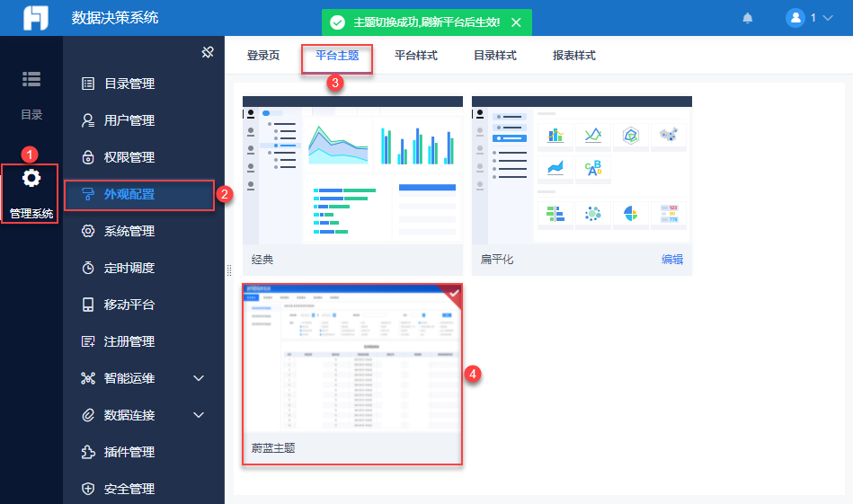The width and height of the screenshot is (853, 504).
Task: Click the 智能运维 icon
Action: click(x=87, y=378)
